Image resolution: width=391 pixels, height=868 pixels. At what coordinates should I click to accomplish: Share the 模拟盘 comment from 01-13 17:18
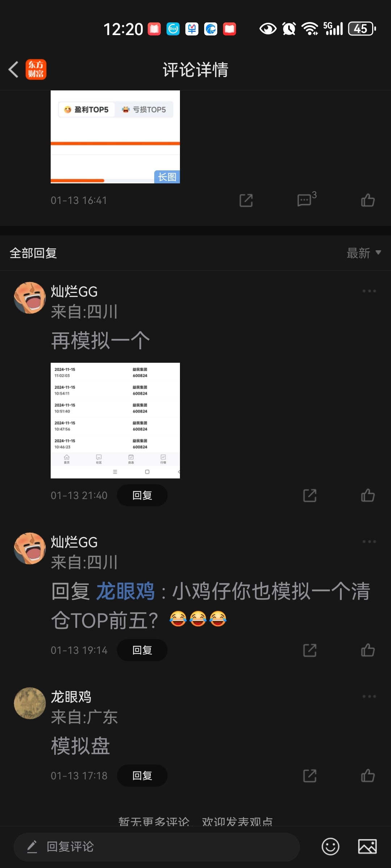pos(310,776)
